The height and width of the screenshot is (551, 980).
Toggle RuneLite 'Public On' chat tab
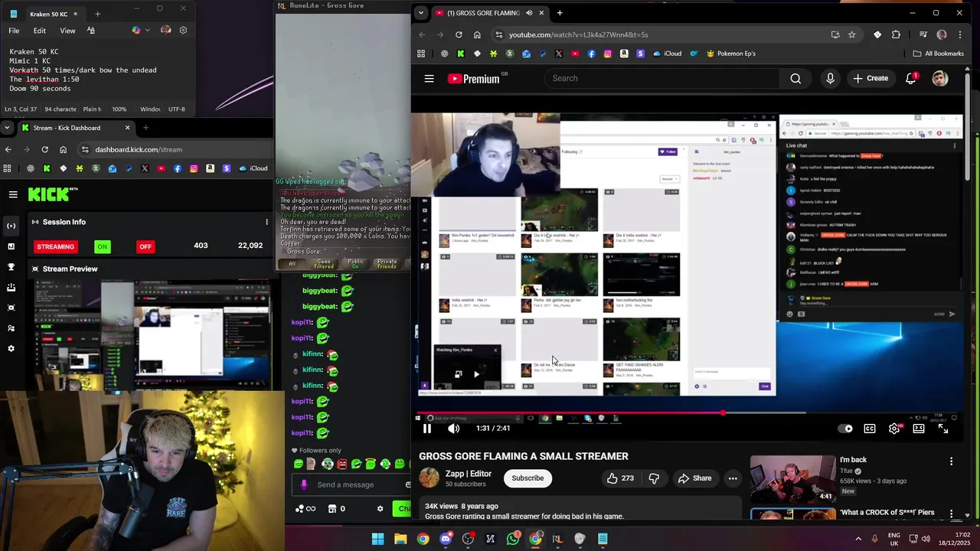click(356, 264)
